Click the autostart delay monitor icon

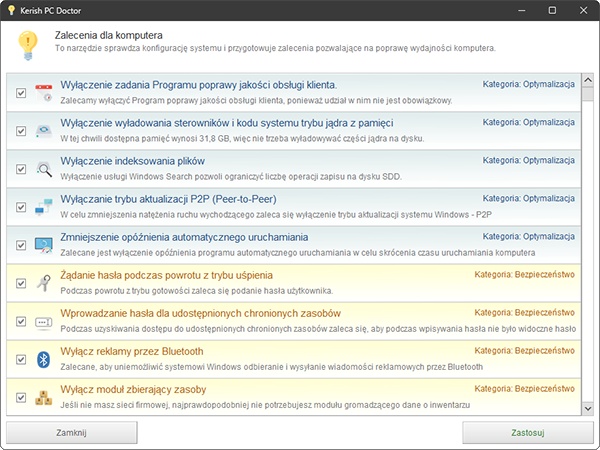click(x=44, y=245)
